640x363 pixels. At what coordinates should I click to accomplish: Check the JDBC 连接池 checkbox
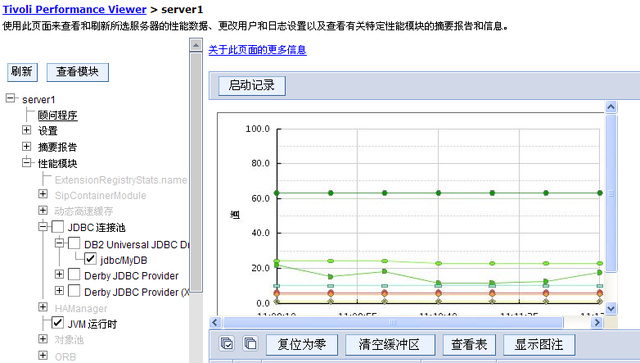click(x=58, y=227)
